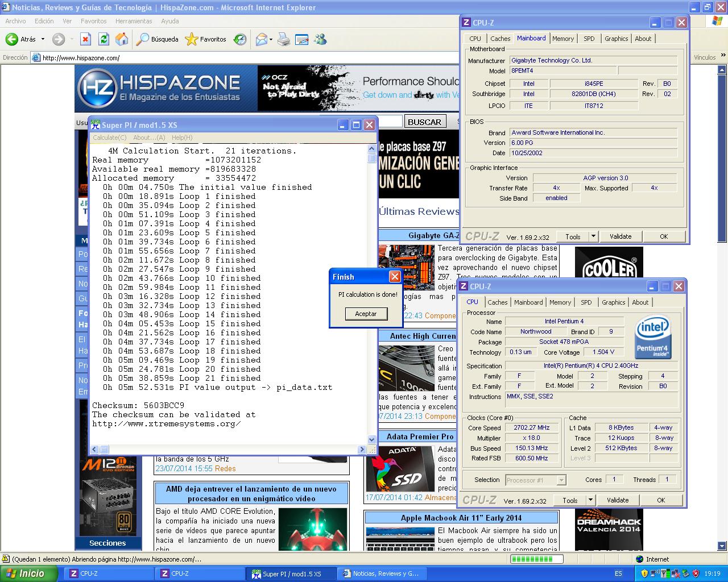Screen dimensions: 728x582
Task: Click the Print icon in IE toolbar
Action: [x=284, y=39]
